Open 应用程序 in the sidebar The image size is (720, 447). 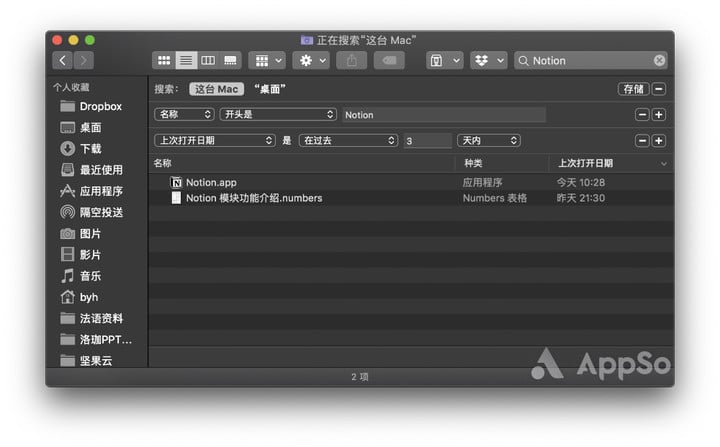click(x=97, y=191)
